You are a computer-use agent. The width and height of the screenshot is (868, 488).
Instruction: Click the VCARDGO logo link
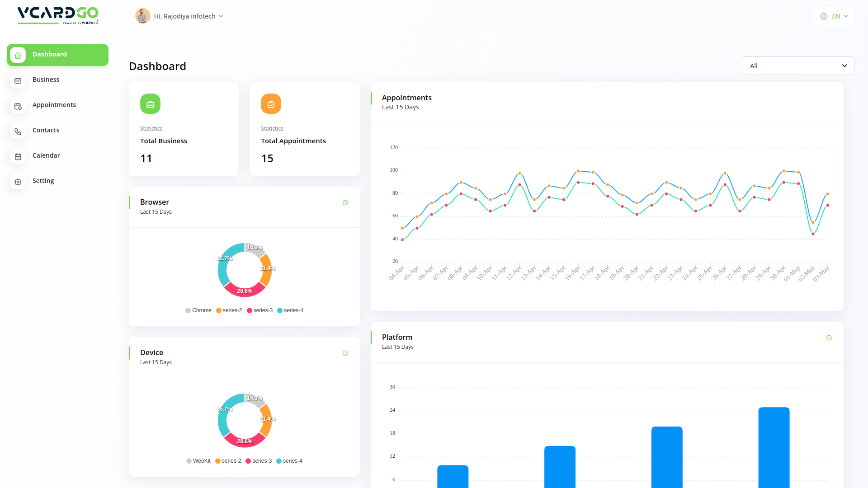58,15
